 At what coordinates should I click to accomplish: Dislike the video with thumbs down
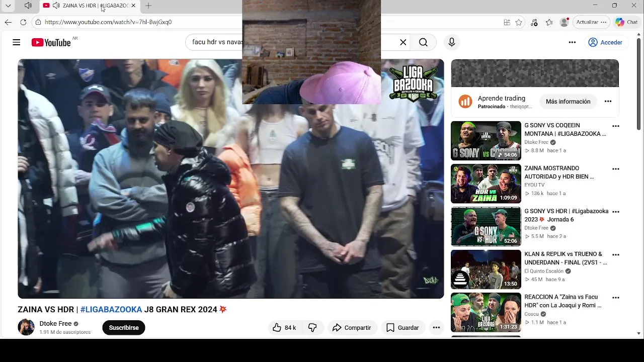tap(312, 327)
